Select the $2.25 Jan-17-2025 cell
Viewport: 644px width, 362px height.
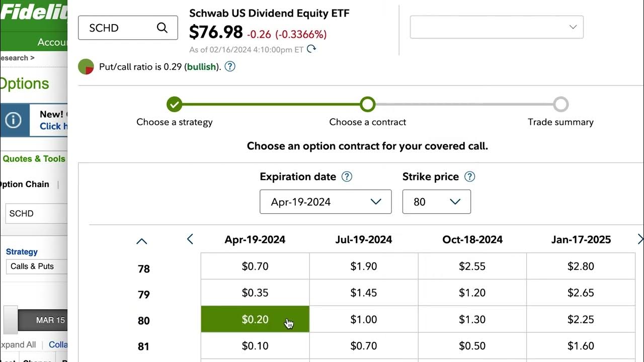coord(581,319)
